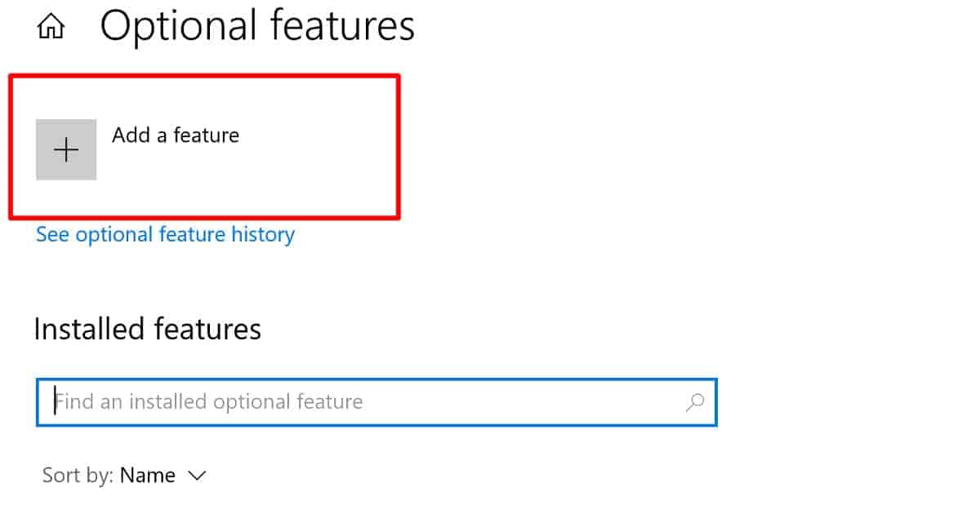Focus the "Find an installed optional feature" field
This screenshot has width=980, height=514.
pos(359,401)
